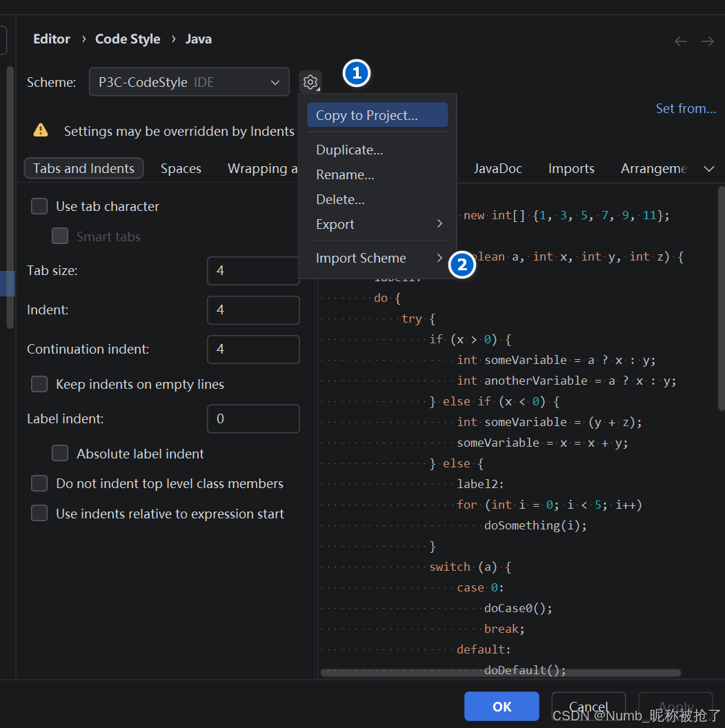This screenshot has height=728, width=725.
Task: Open the scheme actions gear icon
Action: point(310,82)
